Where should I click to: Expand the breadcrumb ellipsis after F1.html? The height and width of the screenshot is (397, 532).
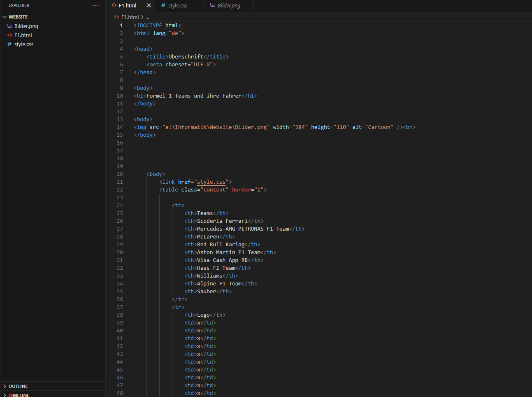[147, 17]
